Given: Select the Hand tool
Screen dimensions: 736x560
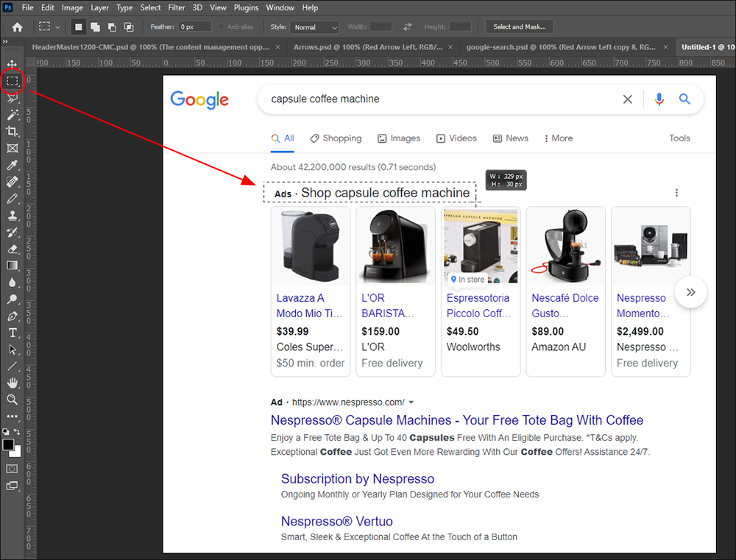Looking at the screenshot, I should point(13,383).
